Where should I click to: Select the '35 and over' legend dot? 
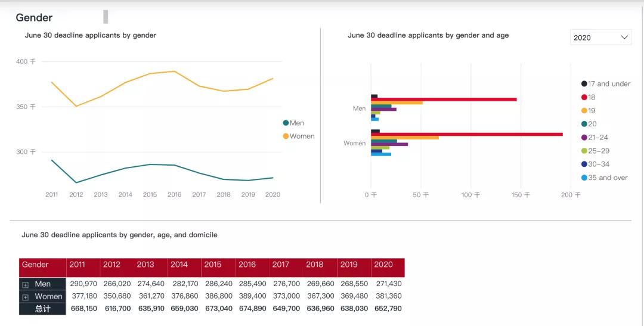click(584, 178)
